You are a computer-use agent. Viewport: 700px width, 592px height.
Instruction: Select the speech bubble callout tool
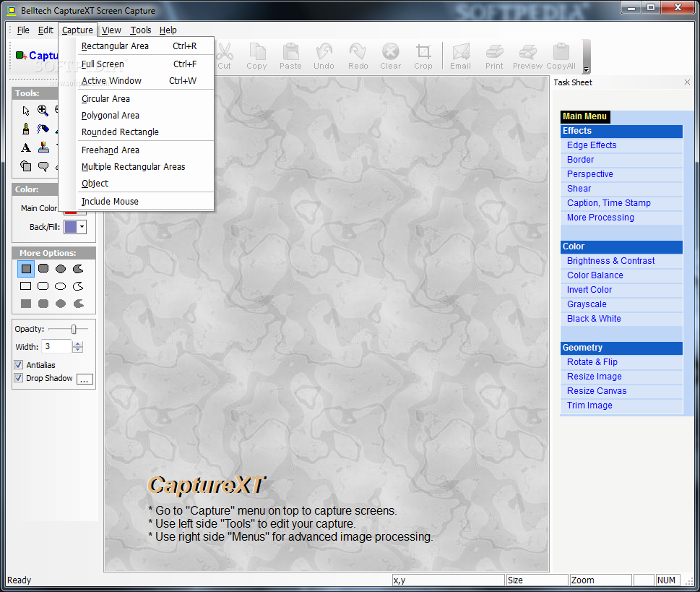[43, 167]
